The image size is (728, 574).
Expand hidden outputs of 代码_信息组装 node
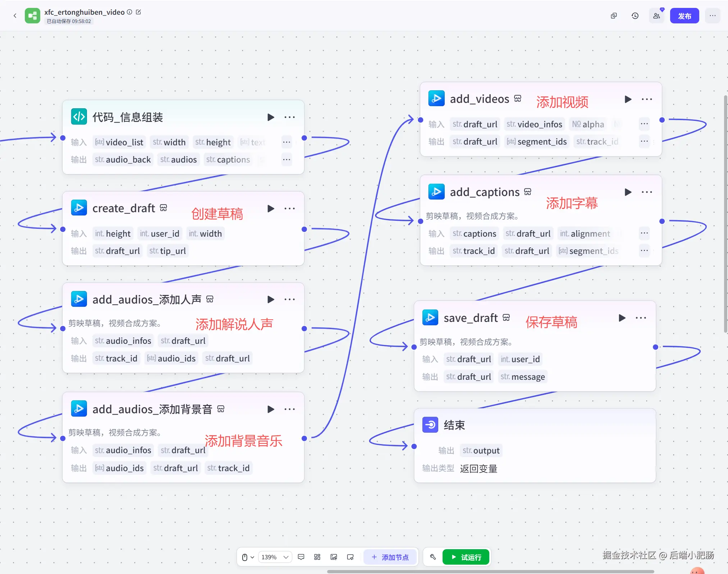tap(286, 159)
